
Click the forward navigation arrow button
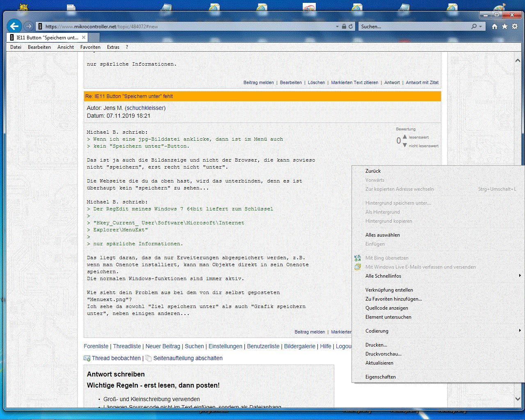point(28,26)
